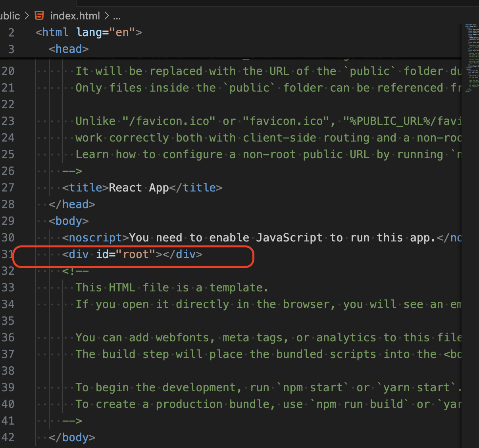Screen dimensions: 479x448
Task: Click the comment 'Learn how to configure'
Action: tap(268, 154)
